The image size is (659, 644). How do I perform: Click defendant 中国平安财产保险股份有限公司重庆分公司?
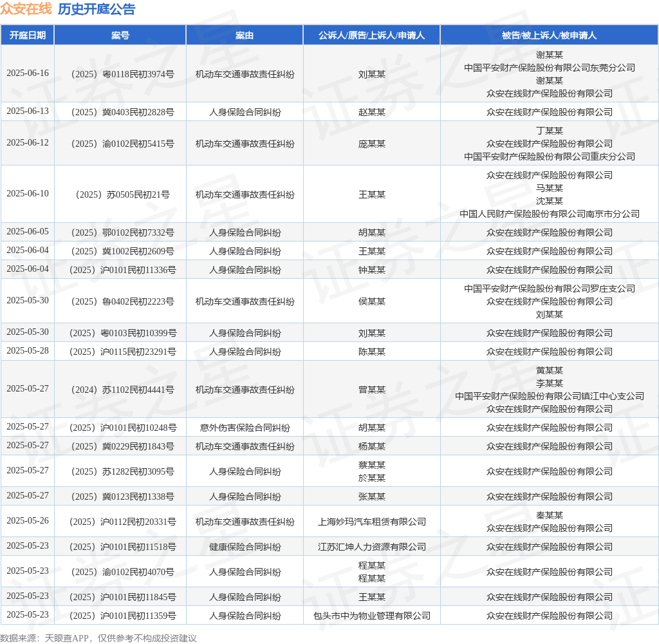click(x=550, y=156)
